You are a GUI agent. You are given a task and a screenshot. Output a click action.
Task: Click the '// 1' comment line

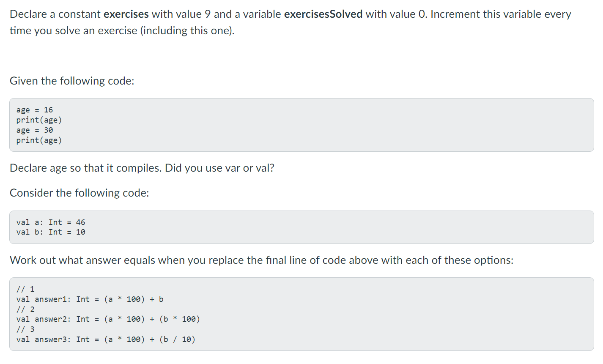pyautogui.click(x=25, y=289)
